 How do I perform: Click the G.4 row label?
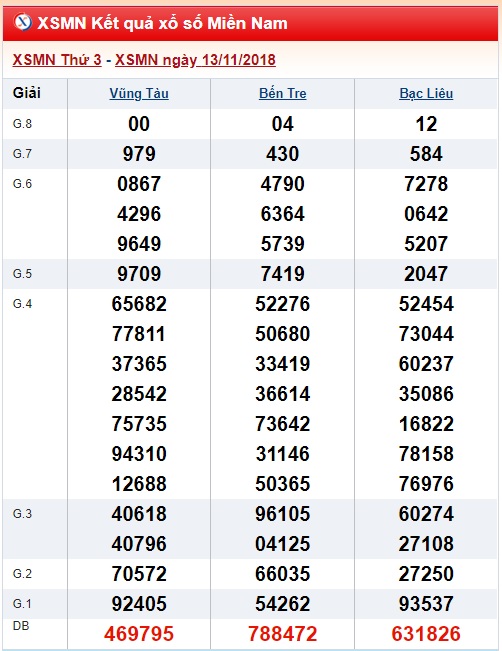22,304
